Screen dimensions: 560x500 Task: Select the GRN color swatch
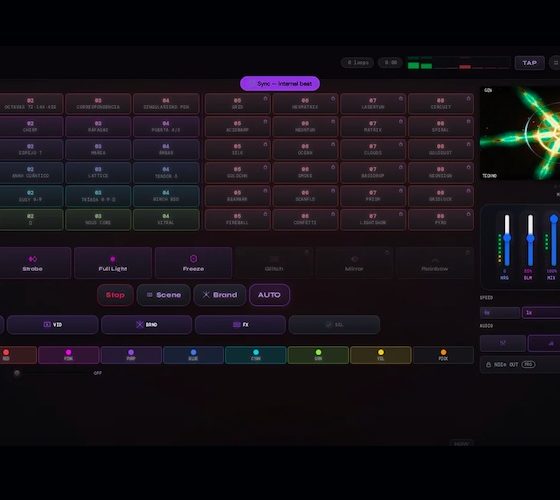coord(318,355)
